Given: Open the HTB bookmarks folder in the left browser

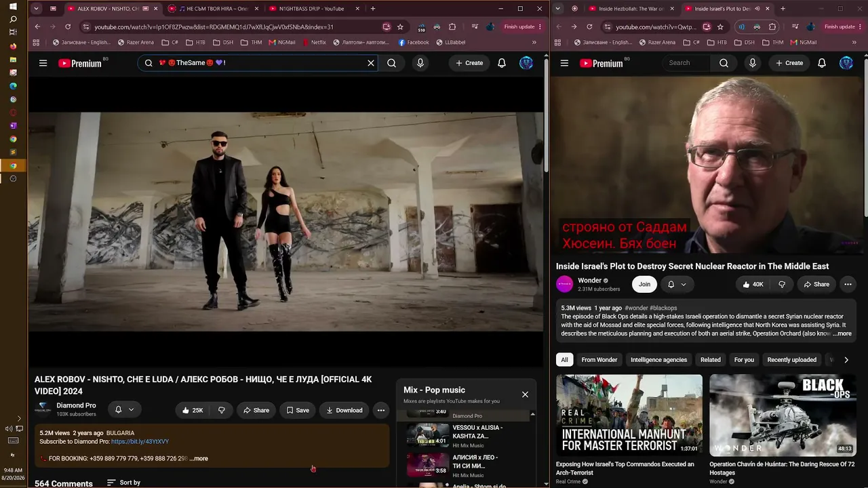Looking at the screenshot, I should tap(195, 42).
